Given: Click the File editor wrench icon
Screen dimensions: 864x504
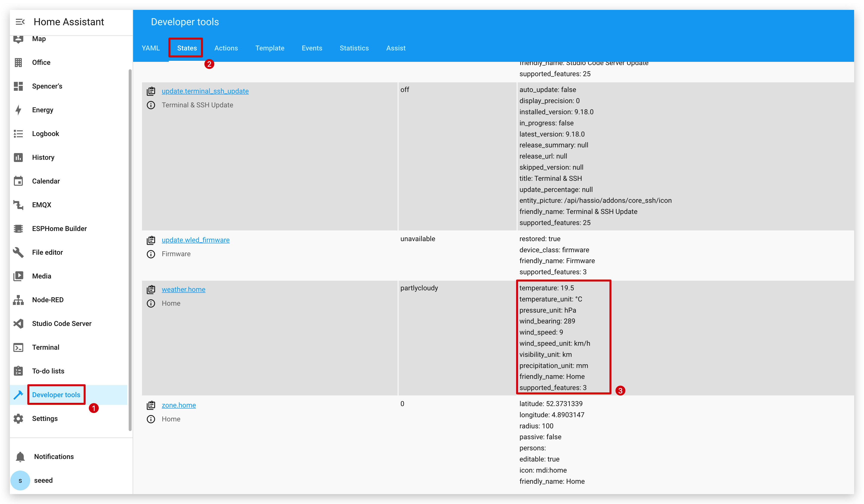Looking at the screenshot, I should point(18,252).
